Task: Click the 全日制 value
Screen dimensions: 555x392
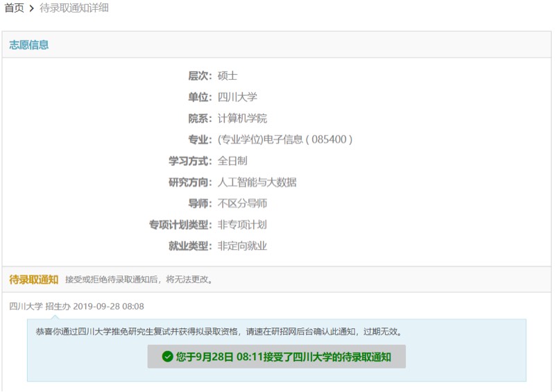Action: tap(232, 161)
